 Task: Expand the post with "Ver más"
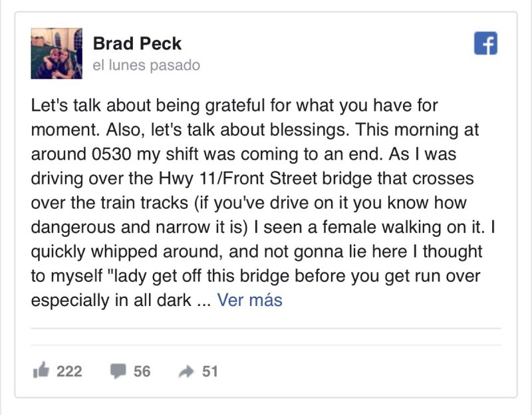click(x=250, y=300)
